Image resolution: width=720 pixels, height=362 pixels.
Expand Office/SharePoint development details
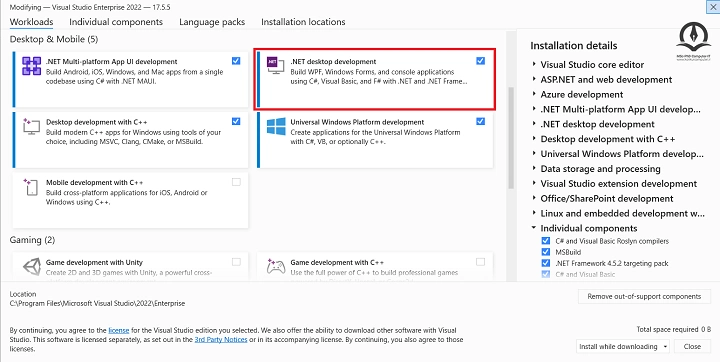tap(534, 198)
